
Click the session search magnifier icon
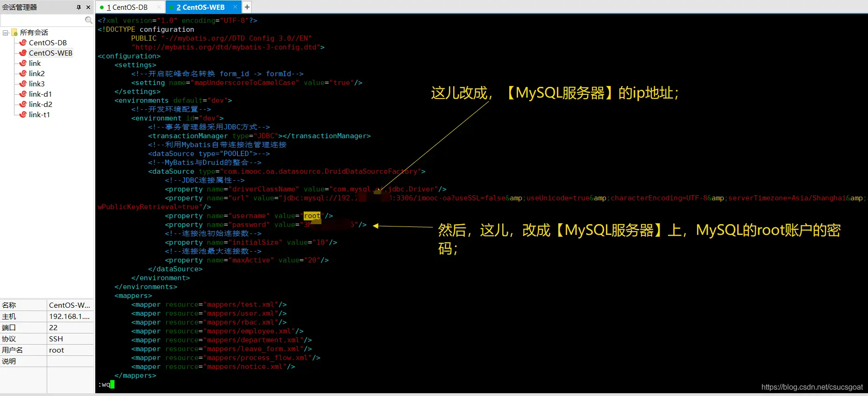point(89,20)
